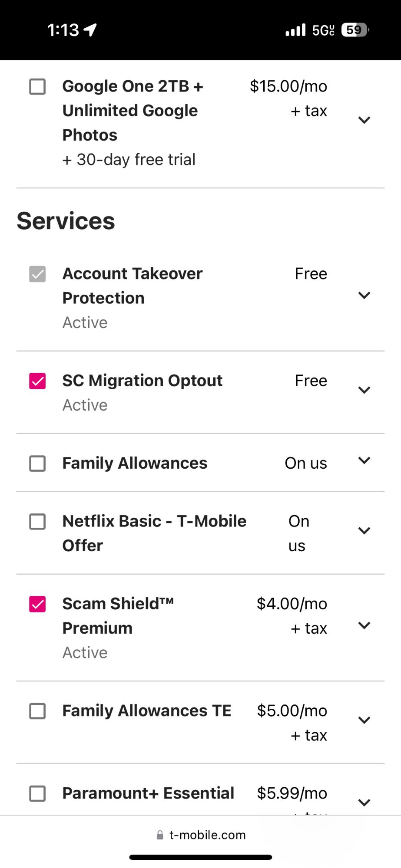Enable the Family Allowances checkbox
This screenshot has height=868, width=401.
coord(37,464)
